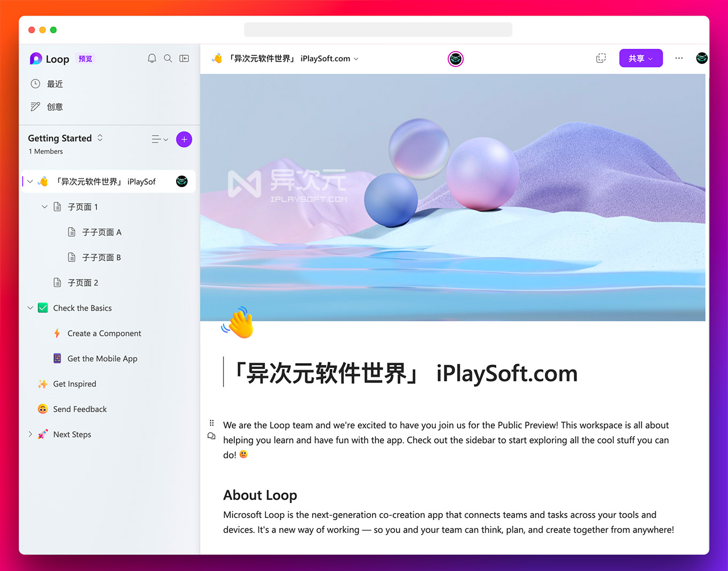Click the Loop app logo
This screenshot has width=728, height=571.
[x=35, y=58]
